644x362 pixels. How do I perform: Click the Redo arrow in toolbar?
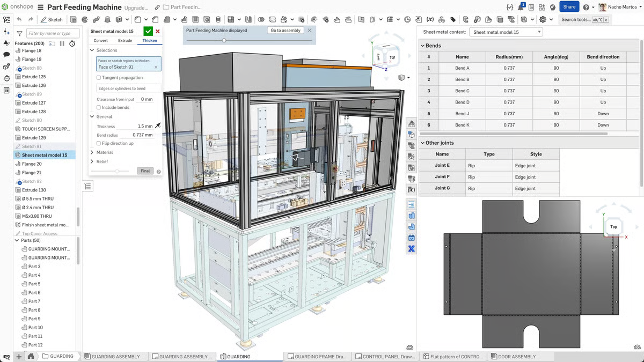31,19
